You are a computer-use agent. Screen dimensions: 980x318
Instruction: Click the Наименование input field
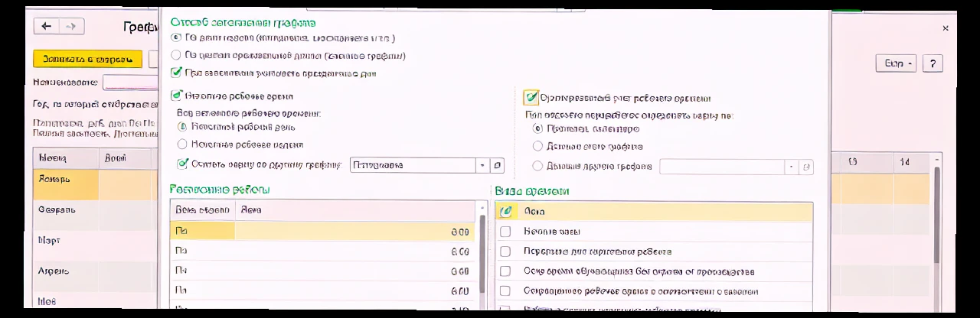[x=130, y=82]
